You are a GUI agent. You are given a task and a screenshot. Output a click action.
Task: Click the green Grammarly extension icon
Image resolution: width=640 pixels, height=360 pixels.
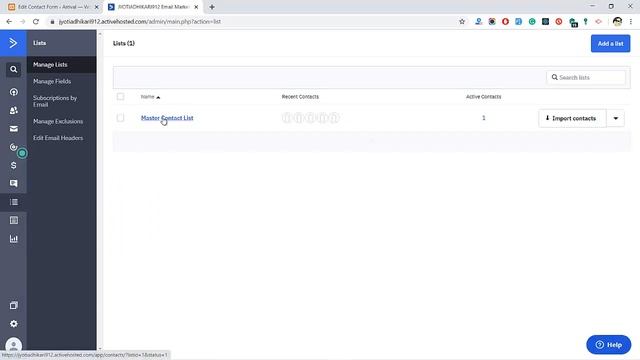click(532, 22)
